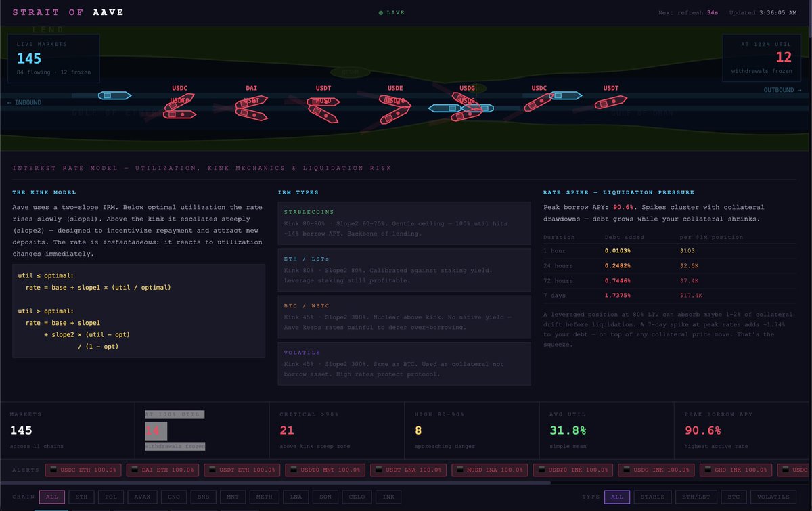The width and height of the screenshot is (812, 511).
Task: Filter markets by INK chain
Action: point(388,497)
